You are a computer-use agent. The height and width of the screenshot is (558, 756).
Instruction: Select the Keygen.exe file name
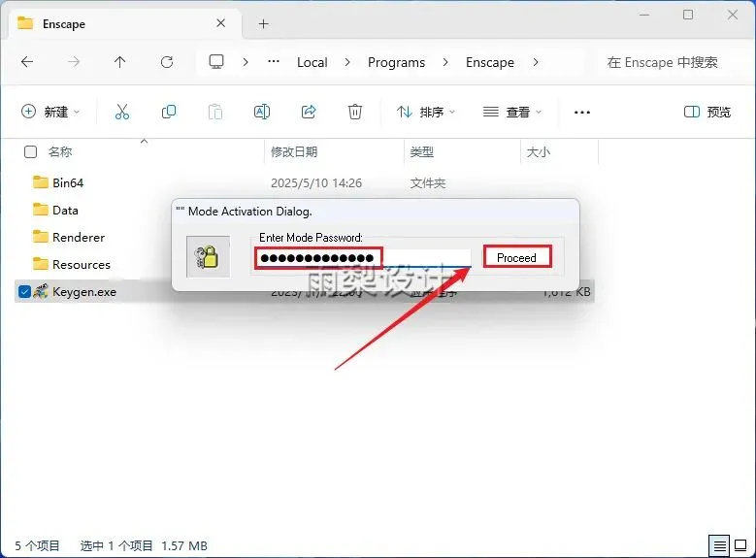coord(84,292)
